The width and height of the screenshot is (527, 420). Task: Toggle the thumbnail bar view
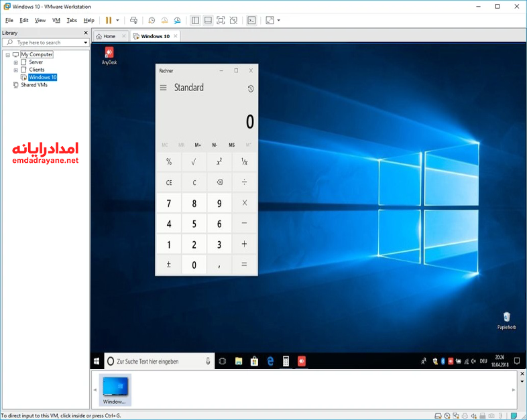click(x=208, y=21)
